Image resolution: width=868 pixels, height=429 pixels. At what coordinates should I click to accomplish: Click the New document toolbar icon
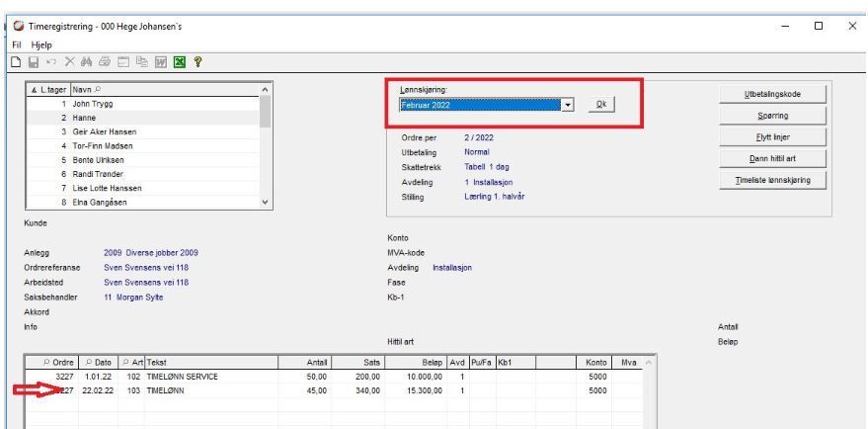pyautogui.click(x=17, y=62)
